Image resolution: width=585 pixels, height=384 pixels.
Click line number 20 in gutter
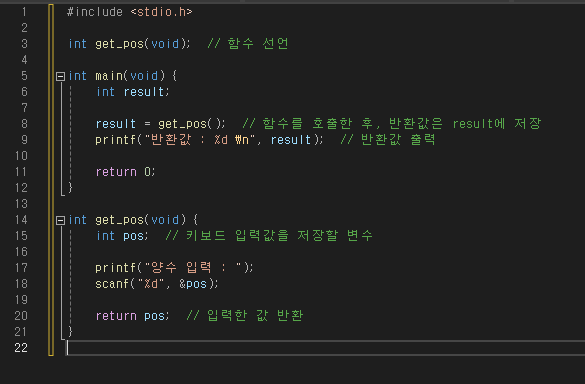click(21, 316)
